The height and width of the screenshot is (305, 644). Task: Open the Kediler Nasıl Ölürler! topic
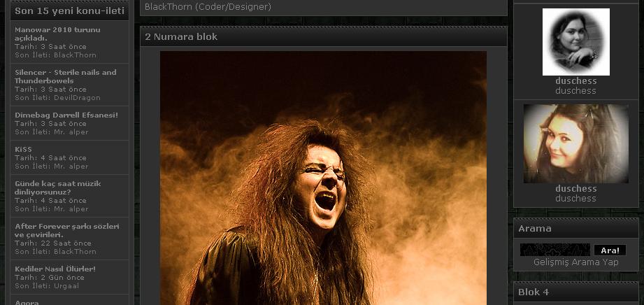tap(55, 269)
